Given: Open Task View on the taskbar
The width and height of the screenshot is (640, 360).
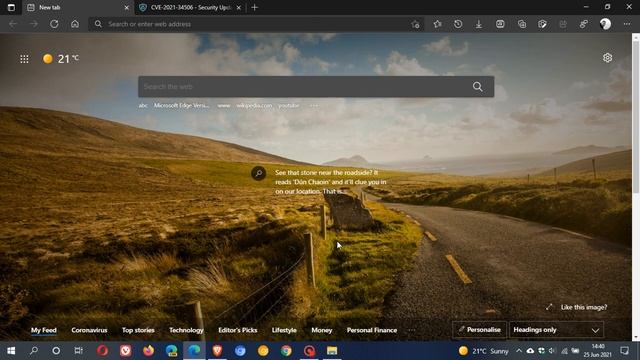Looking at the screenshot, I should (x=78, y=351).
